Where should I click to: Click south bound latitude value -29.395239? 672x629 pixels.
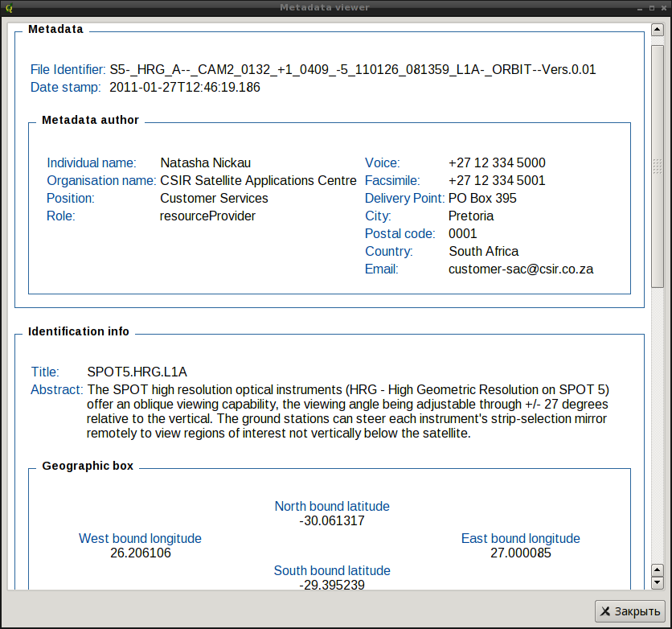(x=332, y=585)
